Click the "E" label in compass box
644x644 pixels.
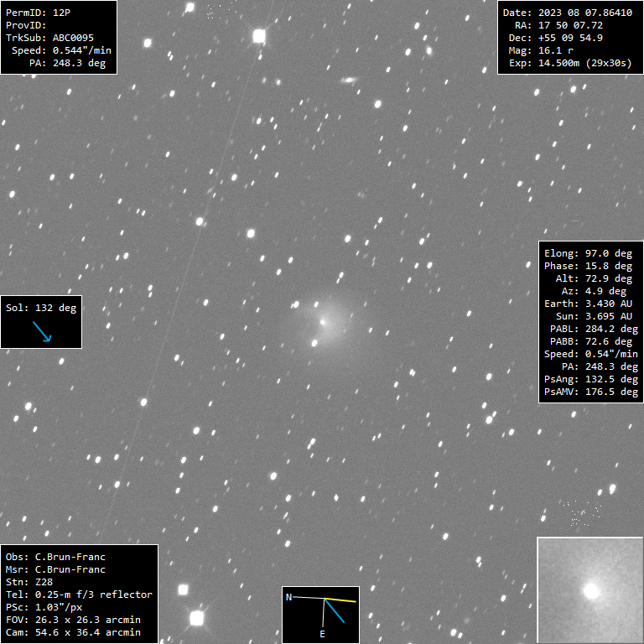322,634
